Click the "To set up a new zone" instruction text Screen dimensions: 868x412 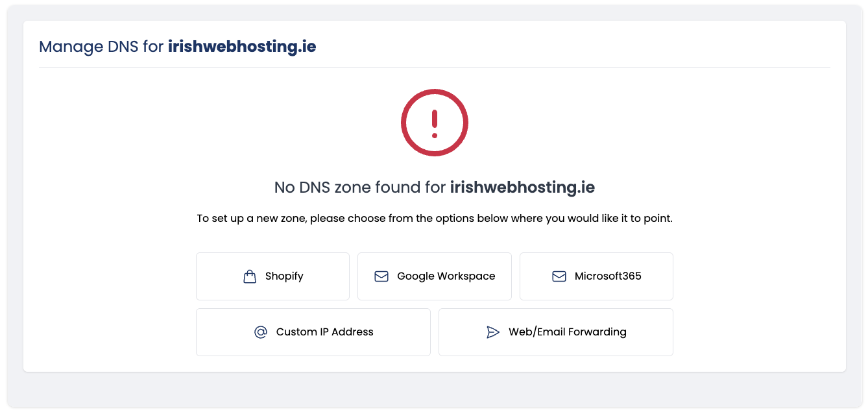(x=435, y=219)
